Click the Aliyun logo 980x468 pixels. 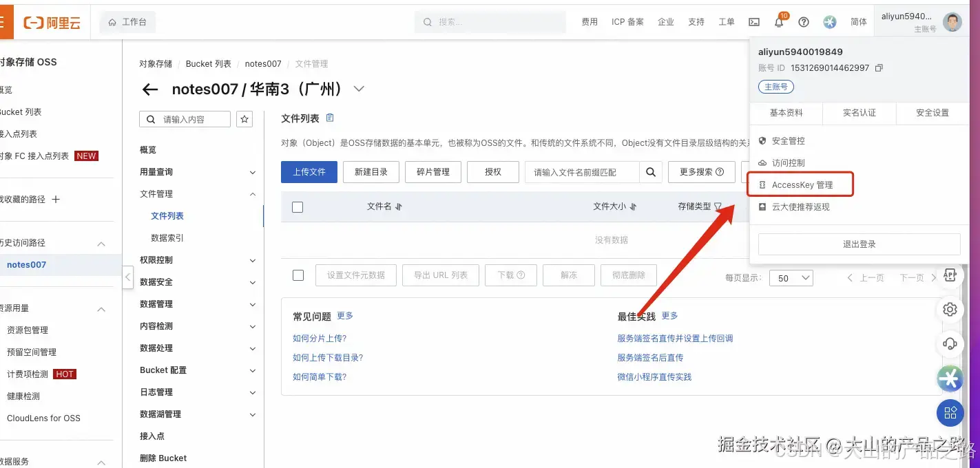pos(52,23)
